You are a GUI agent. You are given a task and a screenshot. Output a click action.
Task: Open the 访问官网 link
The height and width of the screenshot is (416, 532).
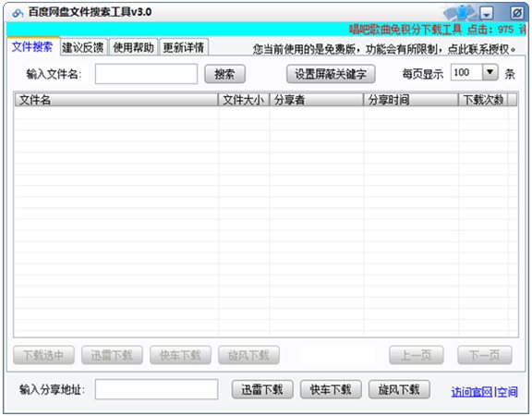(x=472, y=392)
